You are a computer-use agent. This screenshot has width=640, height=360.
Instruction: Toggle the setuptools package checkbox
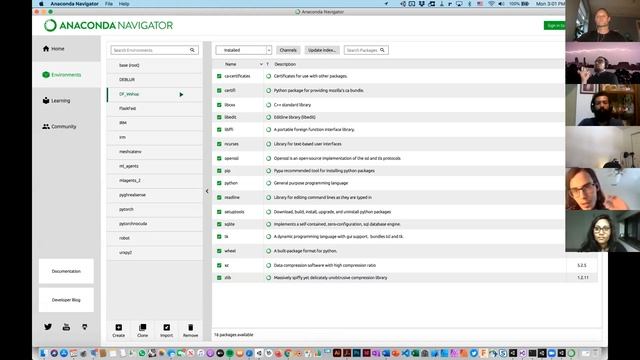219,212
